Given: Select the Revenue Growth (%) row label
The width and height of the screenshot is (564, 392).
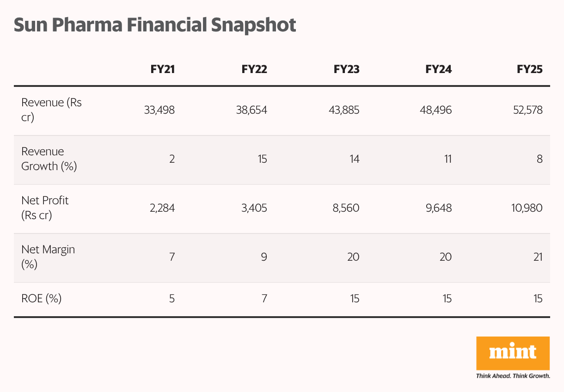Looking at the screenshot, I should point(49,159).
